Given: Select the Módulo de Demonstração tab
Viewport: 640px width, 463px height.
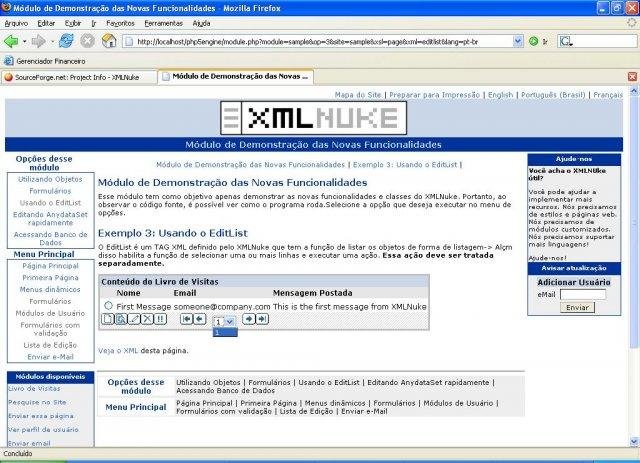Looking at the screenshot, I should coord(236,76).
